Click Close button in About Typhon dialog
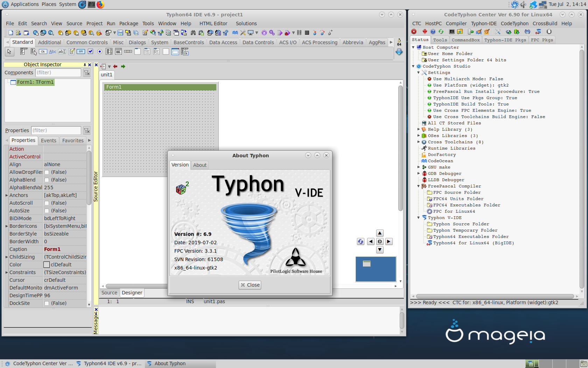The width and height of the screenshot is (588, 368). coord(250,285)
